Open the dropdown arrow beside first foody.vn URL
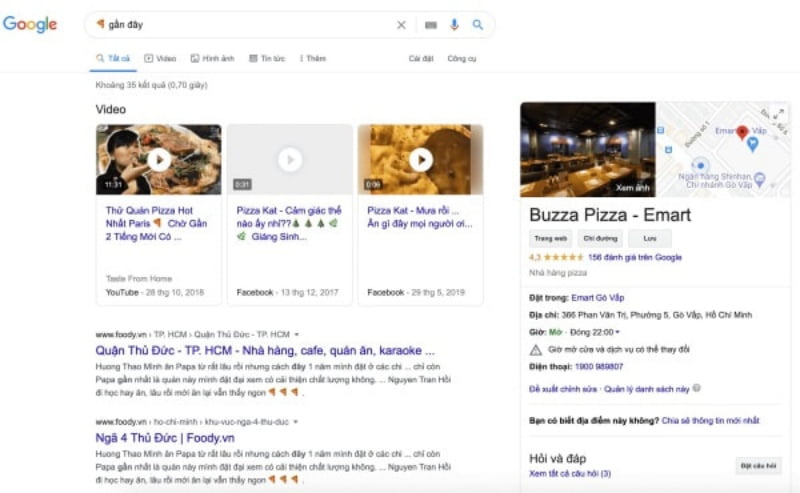The width and height of the screenshot is (800, 493). tap(297, 334)
